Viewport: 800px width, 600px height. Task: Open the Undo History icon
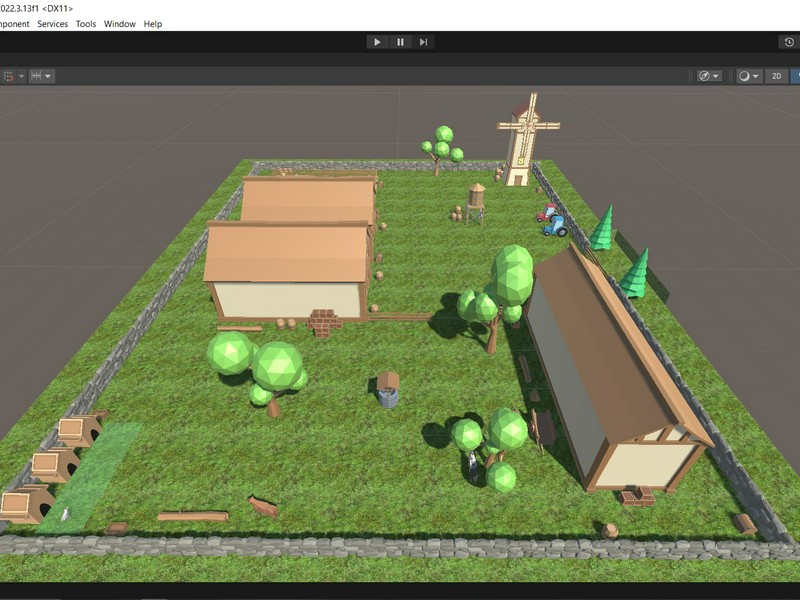pyautogui.click(x=789, y=42)
